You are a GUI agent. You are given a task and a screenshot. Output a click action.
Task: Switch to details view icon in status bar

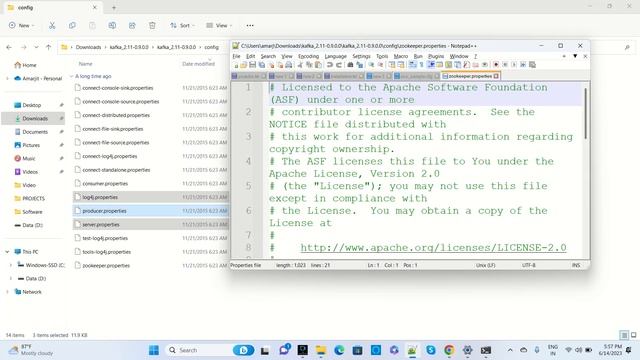tap(624, 335)
